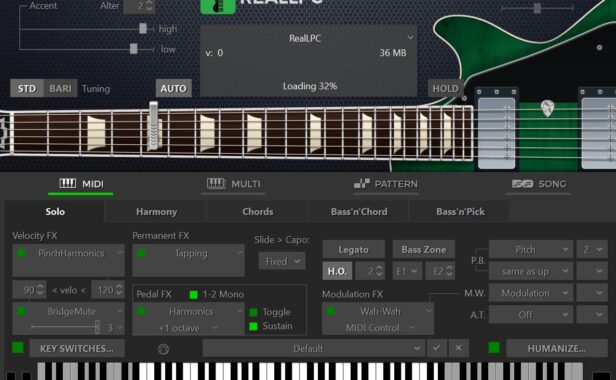
Task: Click the Bass Zone button
Action: point(424,250)
